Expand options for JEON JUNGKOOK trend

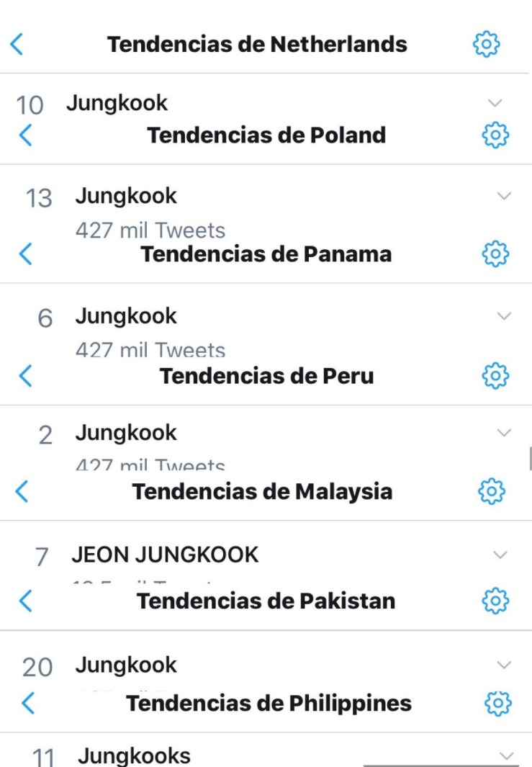[x=500, y=555]
